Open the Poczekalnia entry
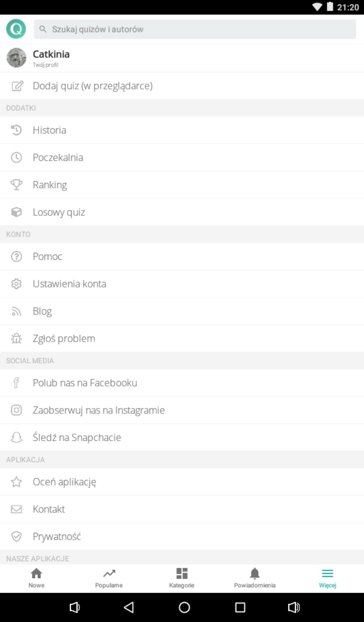The width and height of the screenshot is (364, 622). 58,157
